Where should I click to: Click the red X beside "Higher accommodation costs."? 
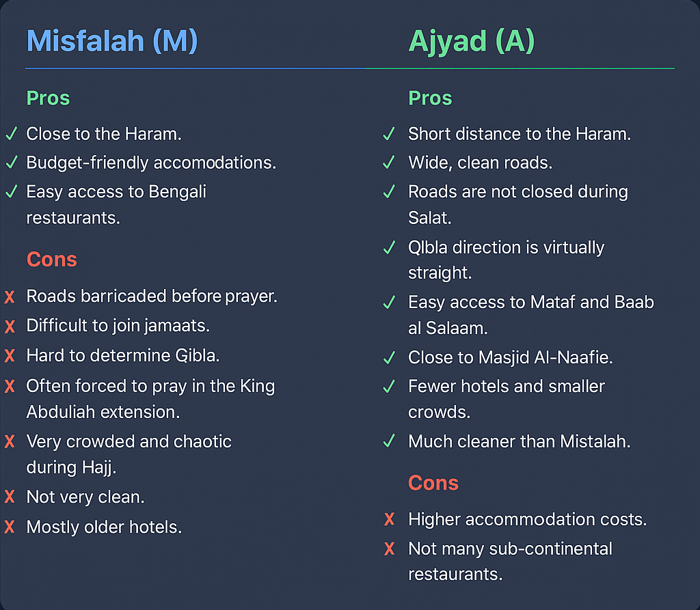click(390, 520)
